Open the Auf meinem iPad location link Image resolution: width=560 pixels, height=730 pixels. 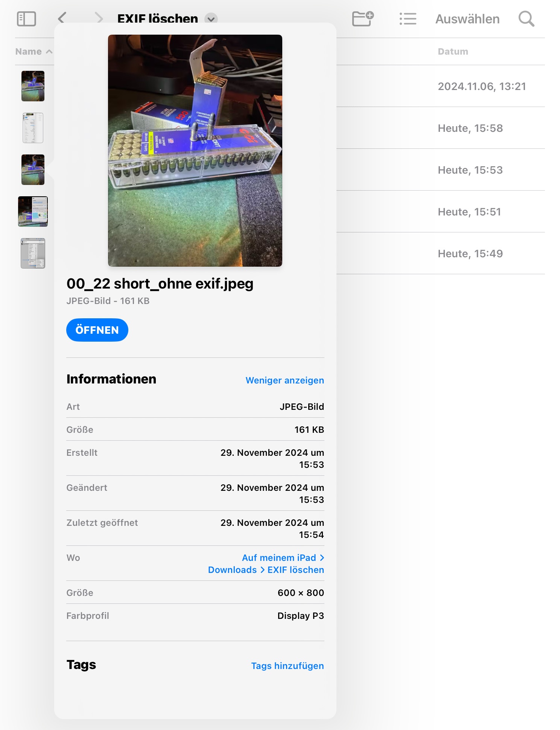pyautogui.click(x=283, y=558)
